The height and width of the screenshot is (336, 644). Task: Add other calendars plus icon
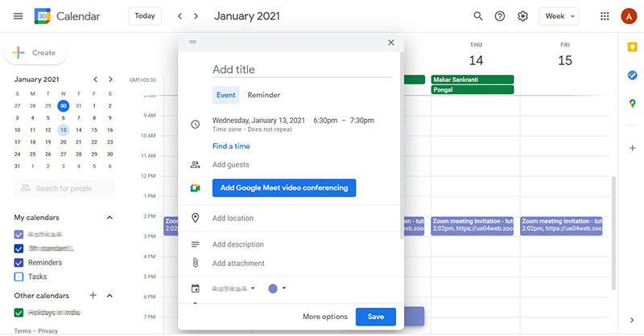click(93, 295)
